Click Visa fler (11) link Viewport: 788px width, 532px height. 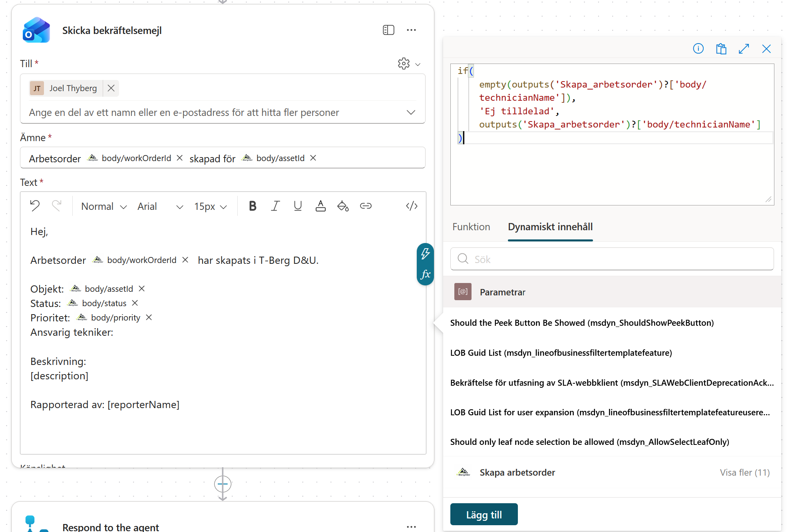[745, 472]
